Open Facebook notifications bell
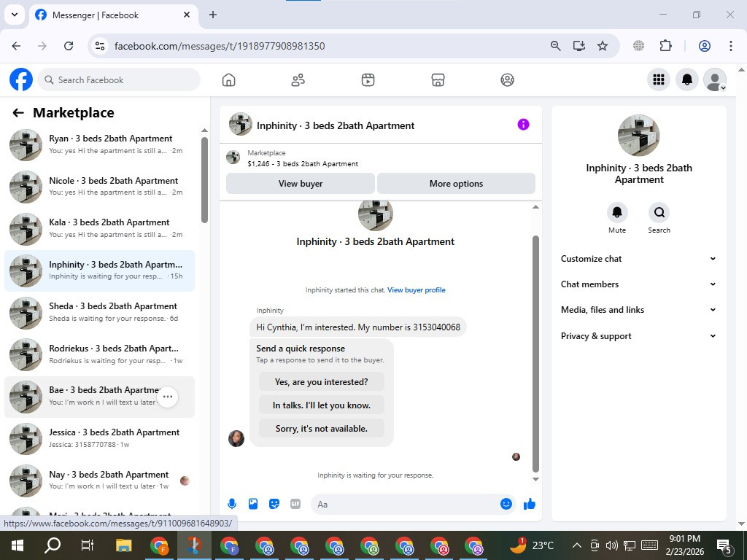 [x=687, y=79]
